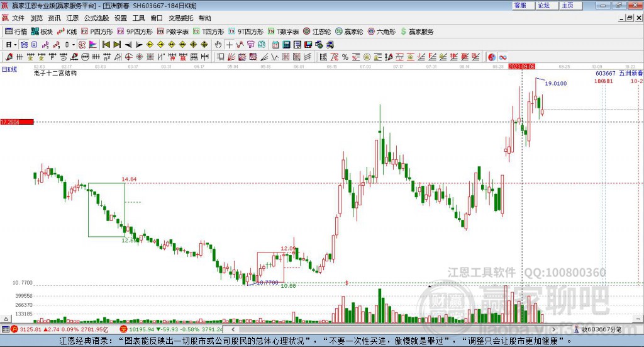Click the calendar date icon
The height and width of the screenshot is (347, 644).
coord(275,45)
